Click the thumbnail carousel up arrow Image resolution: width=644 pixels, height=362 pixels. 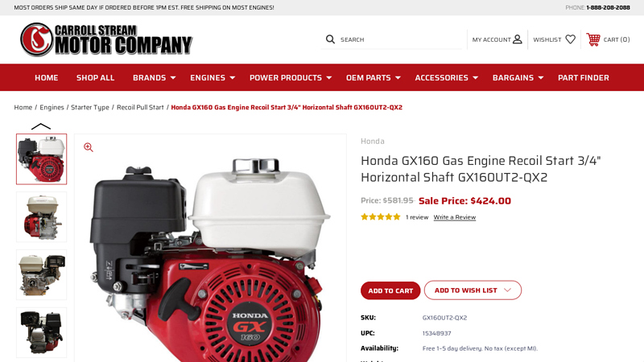click(x=41, y=126)
